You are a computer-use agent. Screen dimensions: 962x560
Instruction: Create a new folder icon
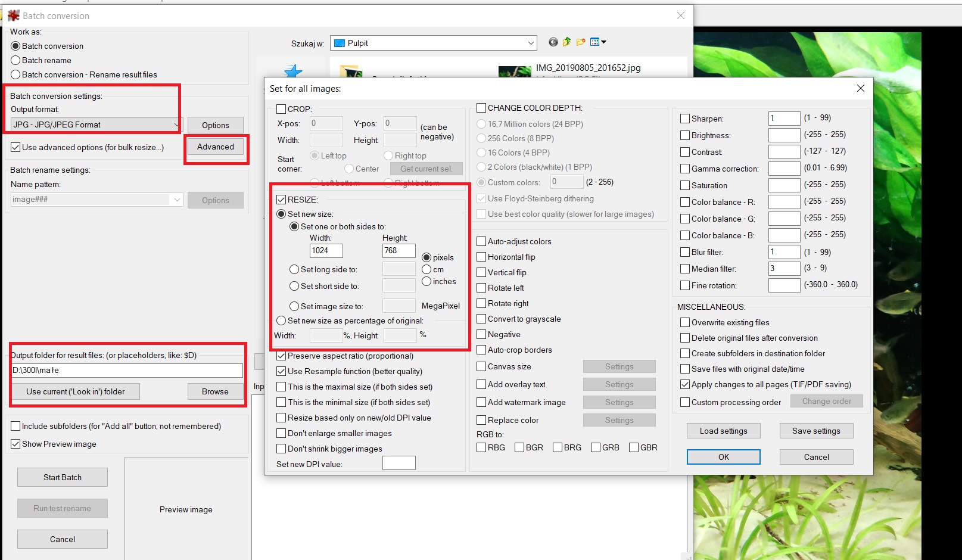(x=581, y=42)
